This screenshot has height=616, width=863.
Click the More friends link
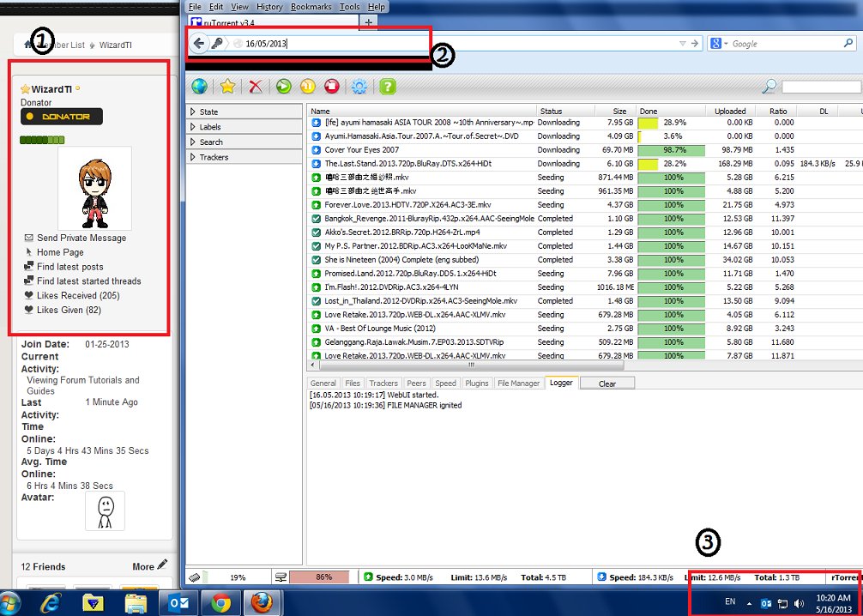tap(143, 566)
